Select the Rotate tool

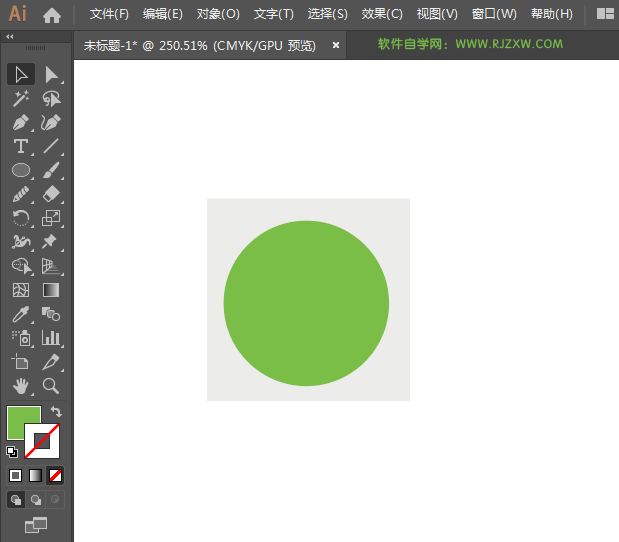coord(21,218)
